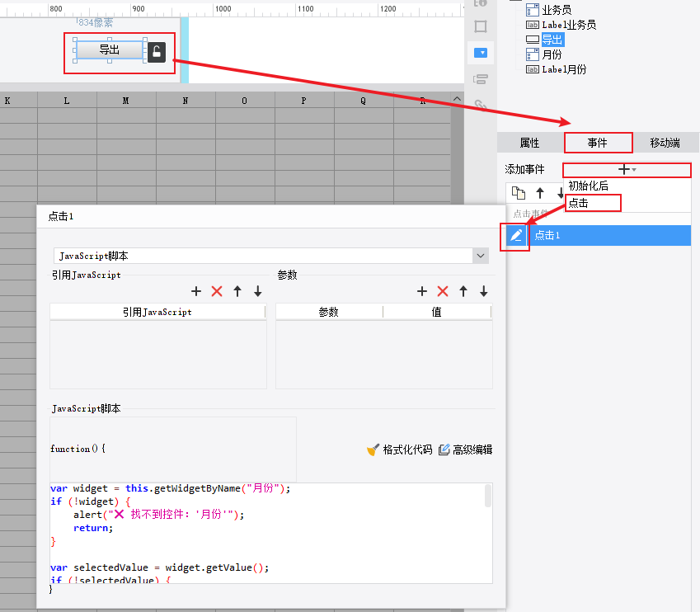Select Label业务员 in widget tree
This screenshot has width=700, height=612.
(x=561, y=25)
